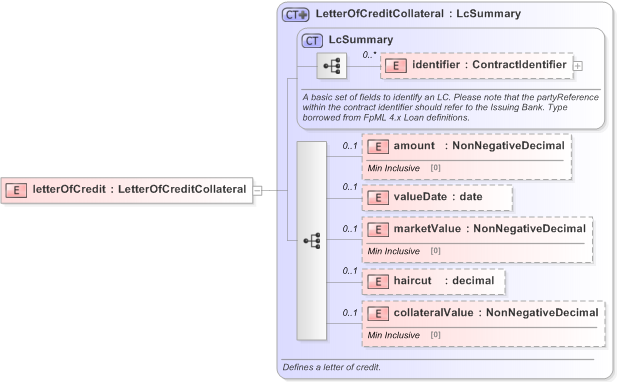Click the E icon of amount element
Screen dimensions: 617x382
378,147
